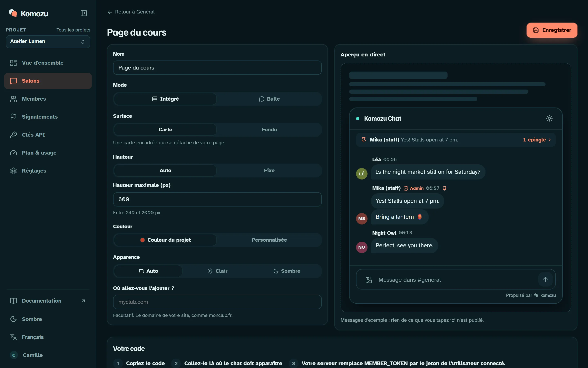Select Couleur du projet with red swatch

click(x=165, y=240)
